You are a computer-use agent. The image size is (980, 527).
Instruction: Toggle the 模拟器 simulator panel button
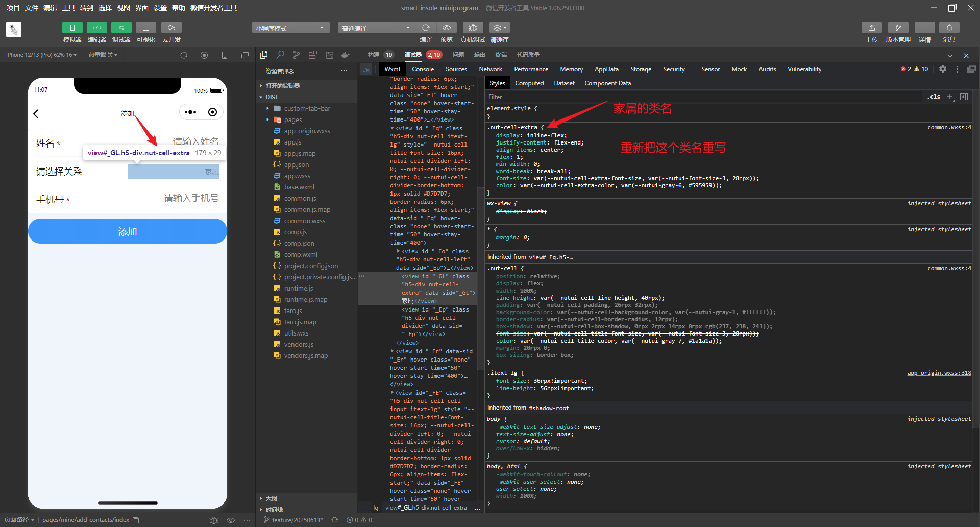click(x=72, y=28)
